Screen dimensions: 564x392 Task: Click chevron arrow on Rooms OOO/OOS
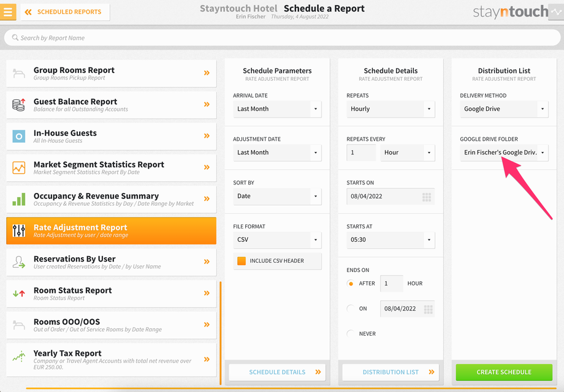click(207, 325)
